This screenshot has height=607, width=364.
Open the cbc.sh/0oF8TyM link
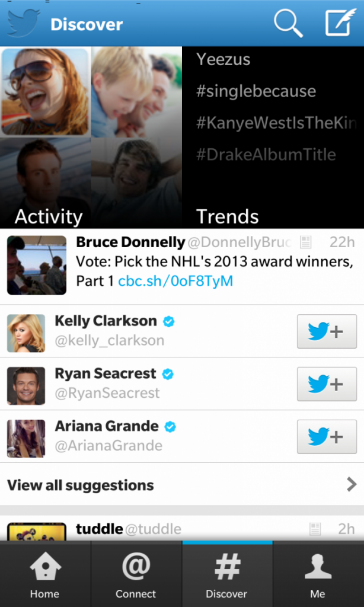(175, 281)
